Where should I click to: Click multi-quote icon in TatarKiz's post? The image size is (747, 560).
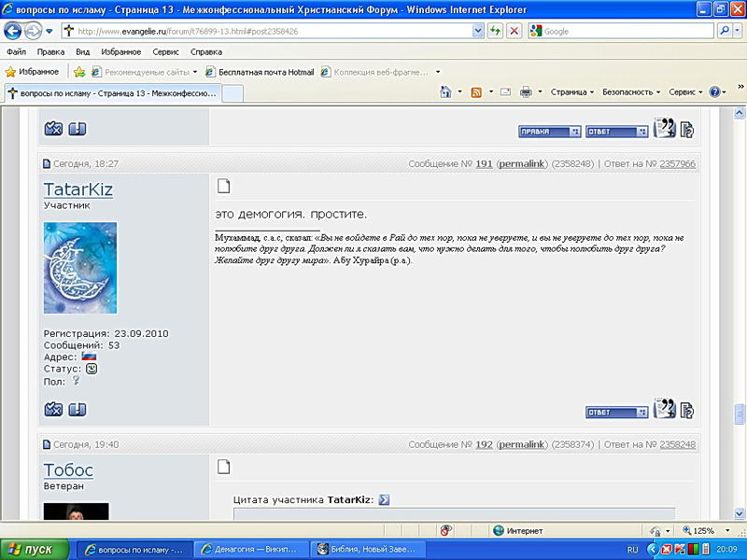(x=664, y=409)
